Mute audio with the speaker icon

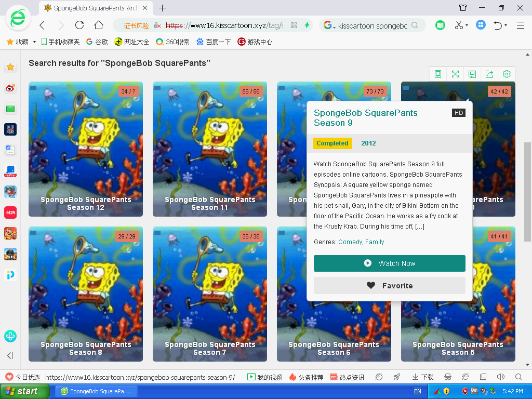pos(500,377)
